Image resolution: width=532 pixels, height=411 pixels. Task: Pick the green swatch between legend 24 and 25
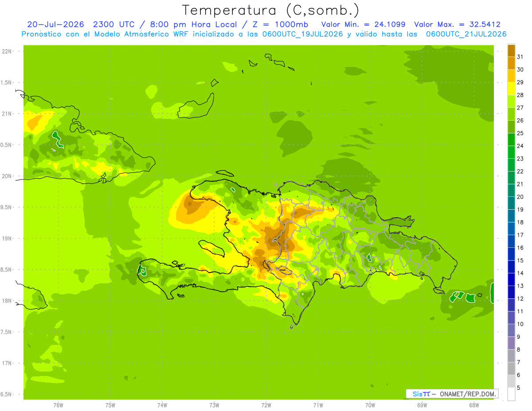tap(511, 140)
